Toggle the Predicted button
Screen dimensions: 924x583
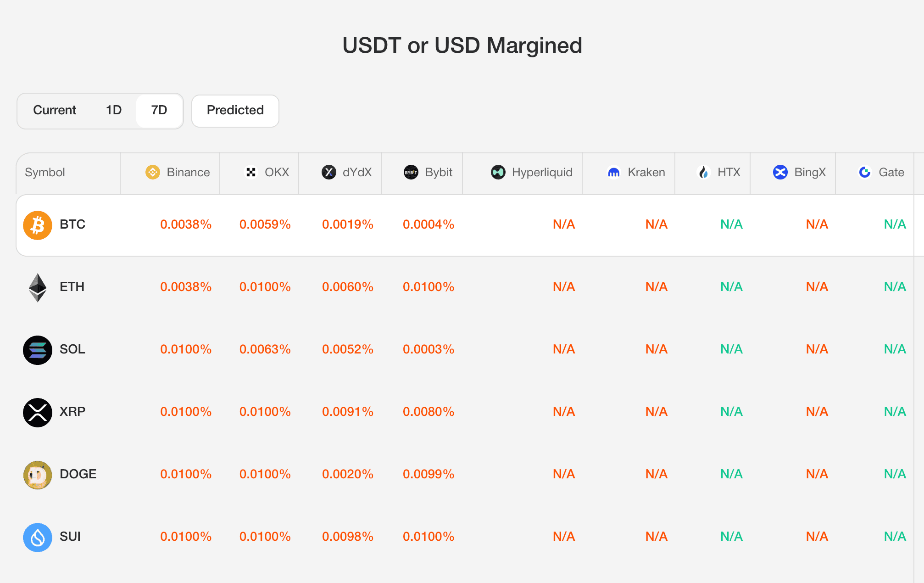235,110
